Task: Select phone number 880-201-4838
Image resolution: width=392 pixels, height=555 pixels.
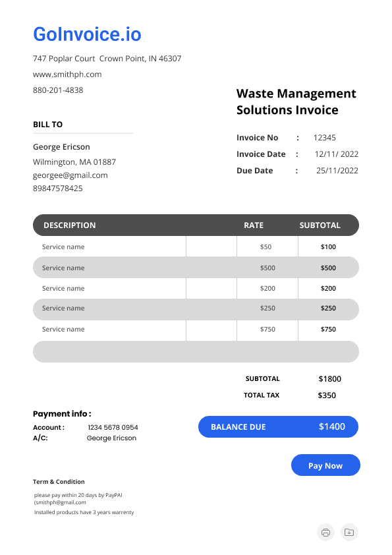Action: pyautogui.click(x=58, y=90)
